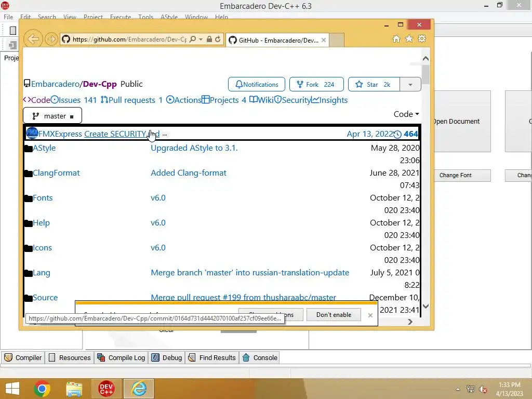Open Pull requests 1 tab
Viewport: 532px width, 399px height.
[x=131, y=100]
